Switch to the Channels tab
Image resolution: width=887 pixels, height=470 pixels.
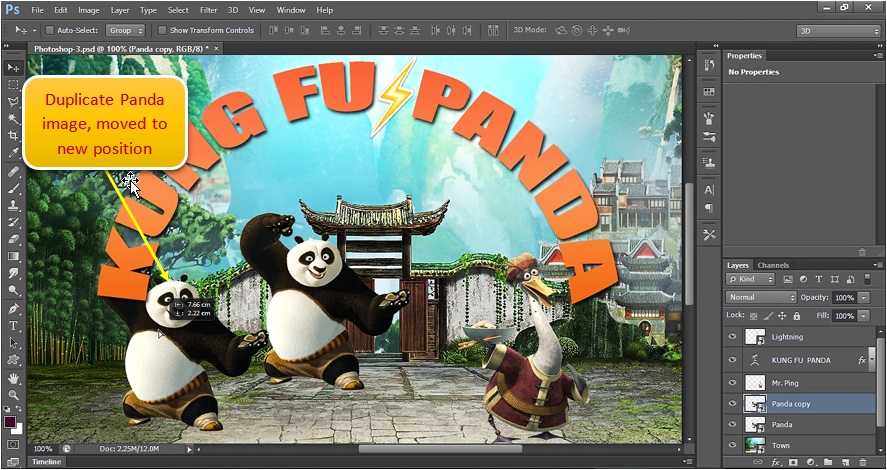pyautogui.click(x=773, y=265)
